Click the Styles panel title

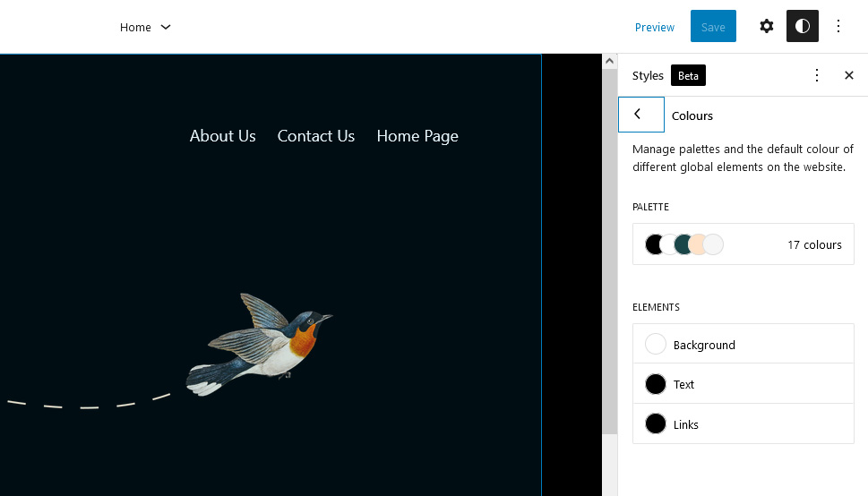(x=648, y=76)
